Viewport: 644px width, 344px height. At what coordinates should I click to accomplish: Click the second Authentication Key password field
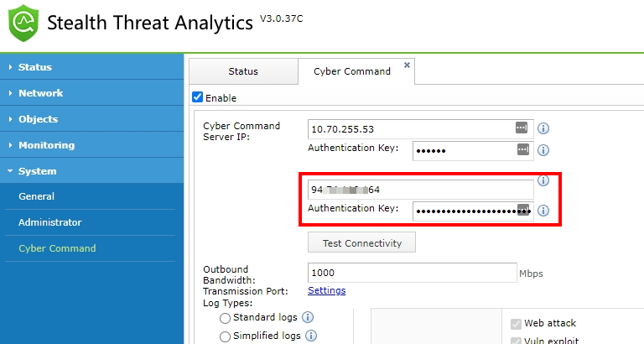click(x=473, y=211)
